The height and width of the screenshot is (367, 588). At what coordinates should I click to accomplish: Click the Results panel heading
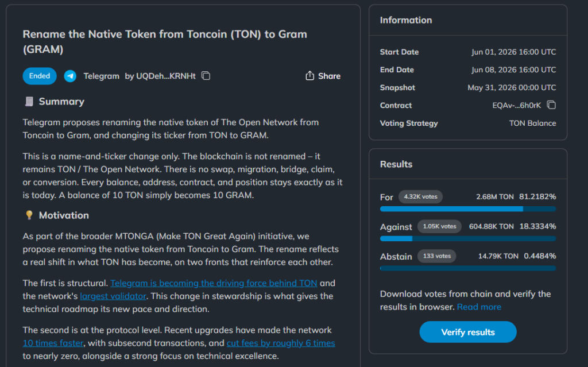tap(396, 164)
